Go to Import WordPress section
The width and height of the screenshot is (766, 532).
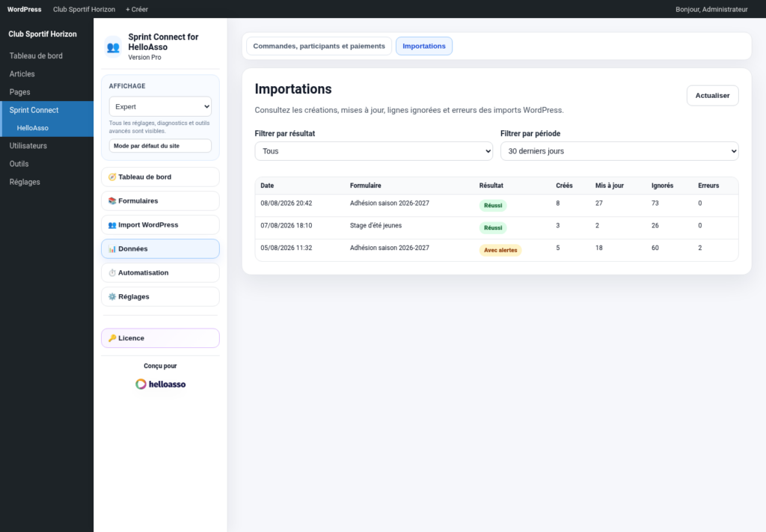point(160,224)
